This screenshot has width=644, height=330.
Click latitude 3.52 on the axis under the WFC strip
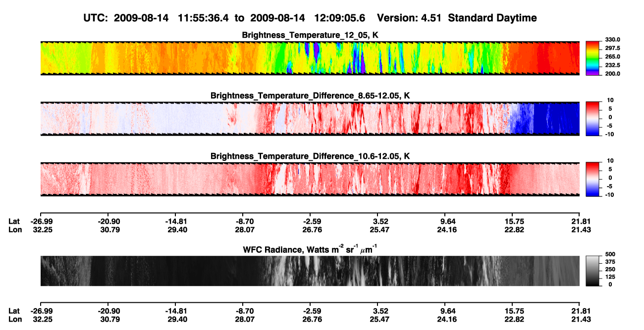(380, 311)
